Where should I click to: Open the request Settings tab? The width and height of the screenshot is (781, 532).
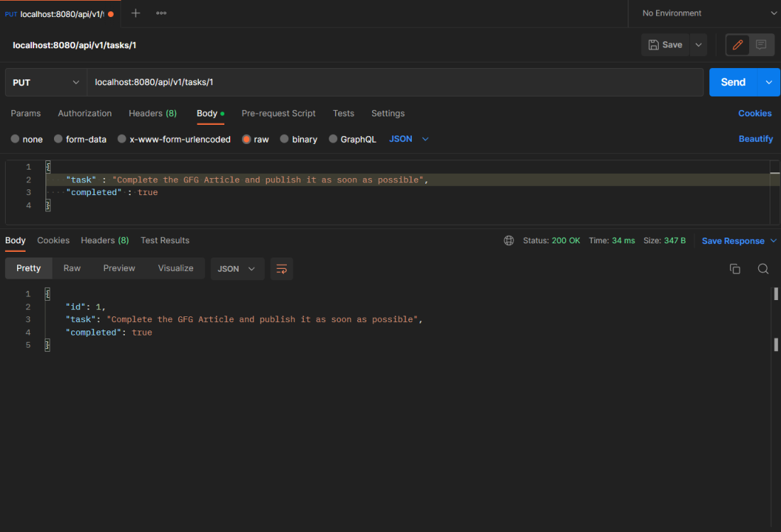pos(388,113)
